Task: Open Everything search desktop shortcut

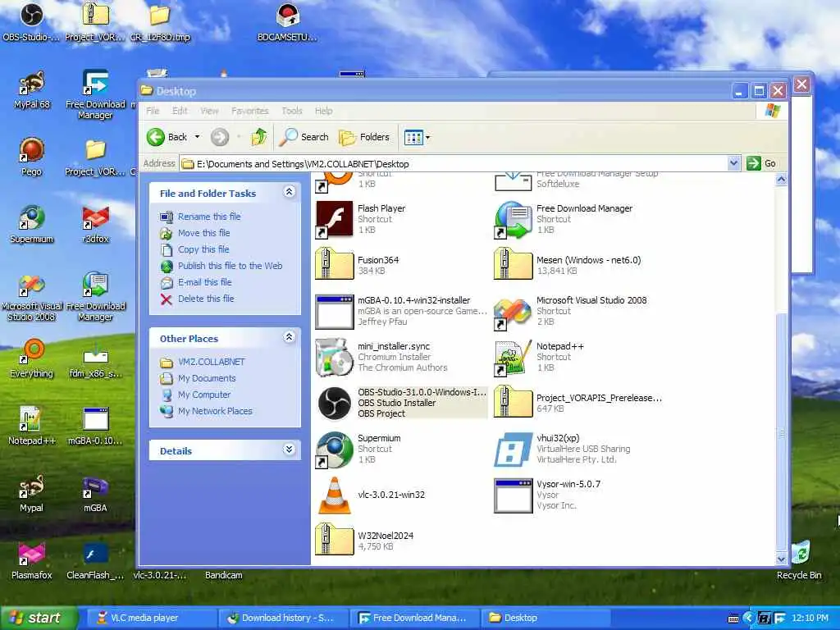Action: [x=32, y=358]
